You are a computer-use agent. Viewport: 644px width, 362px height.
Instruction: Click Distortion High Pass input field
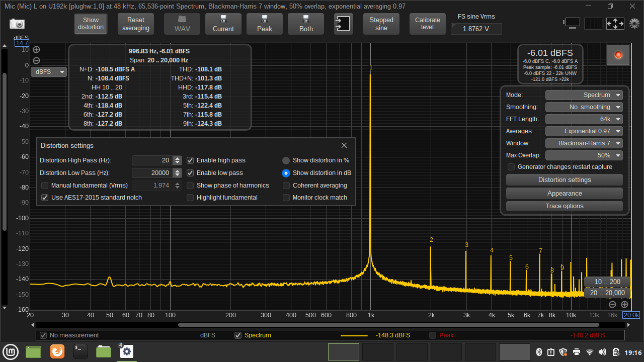(x=152, y=160)
